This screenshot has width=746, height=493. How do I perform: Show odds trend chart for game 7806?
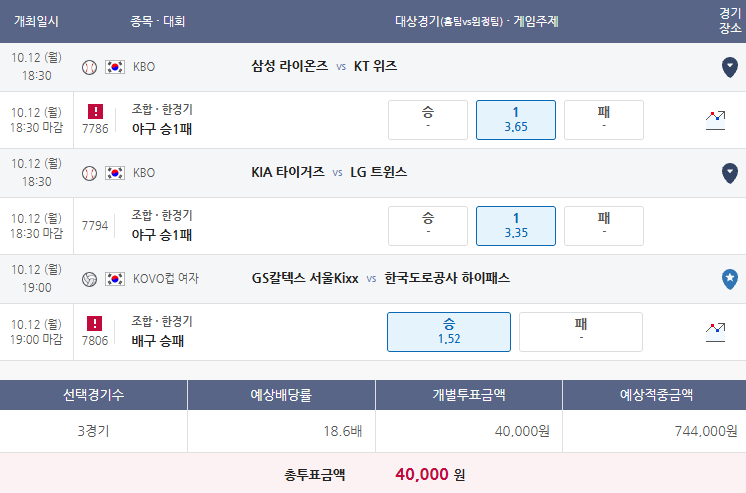click(x=715, y=332)
